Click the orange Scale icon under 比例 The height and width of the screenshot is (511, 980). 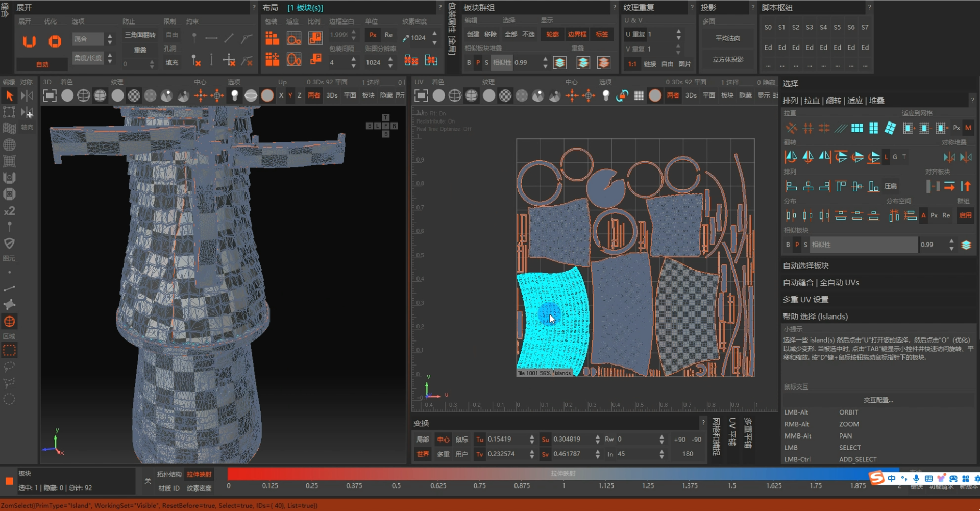(315, 38)
